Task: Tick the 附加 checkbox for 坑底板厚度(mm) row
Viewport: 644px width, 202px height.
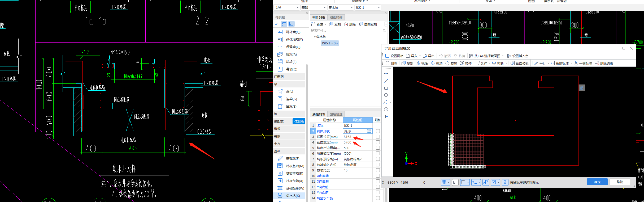Action: point(378,153)
